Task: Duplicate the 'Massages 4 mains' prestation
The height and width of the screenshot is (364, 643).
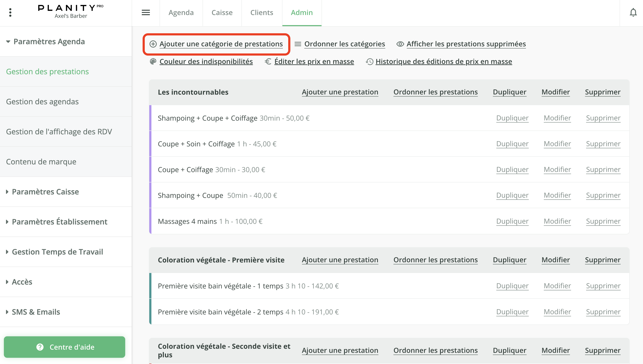Action: [512, 221]
